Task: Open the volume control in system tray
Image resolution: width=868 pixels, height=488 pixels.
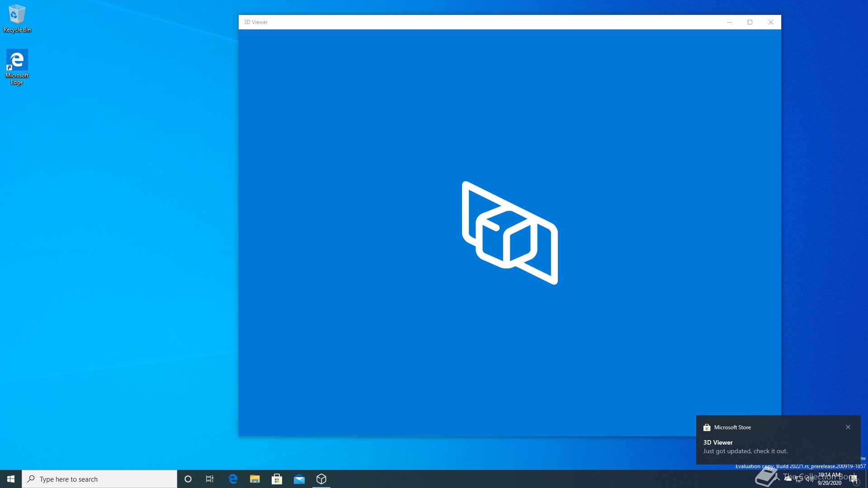Action: click(810, 479)
